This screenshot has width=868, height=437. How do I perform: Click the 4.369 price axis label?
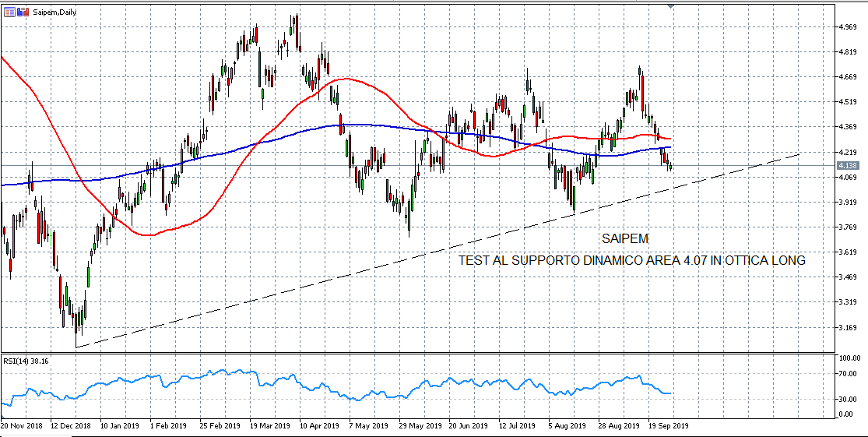click(848, 127)
